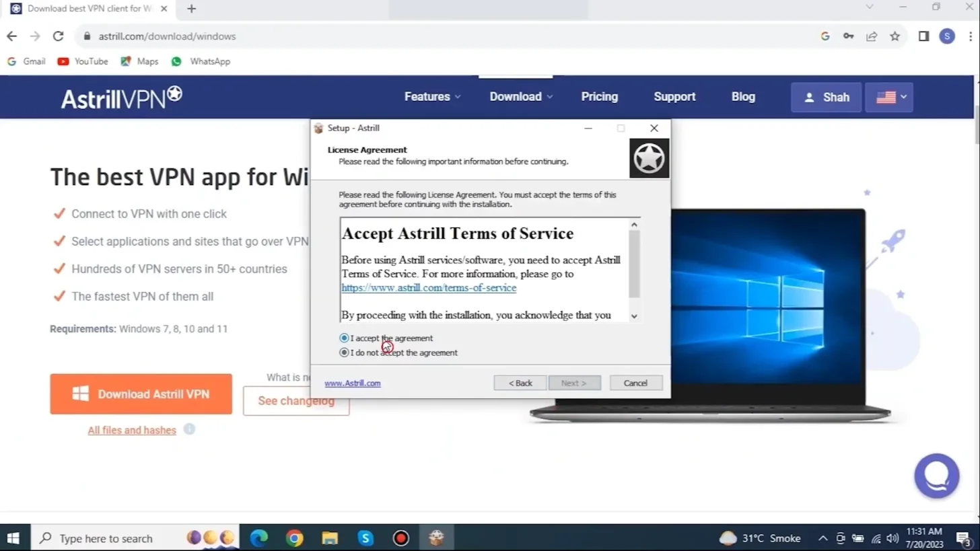This screenshot has width=980, height=551.
Task: Open the WhatsApp bookmark
Action: click(x=201, y=61)
